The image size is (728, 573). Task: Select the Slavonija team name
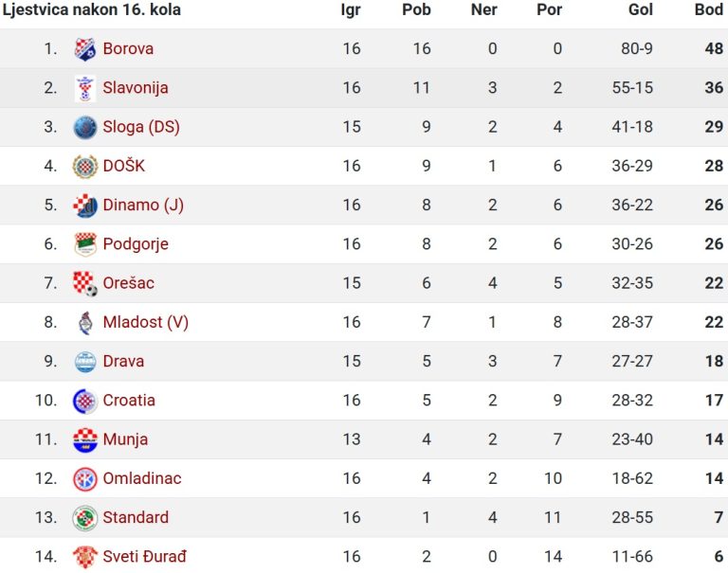(x=136, y=88)
